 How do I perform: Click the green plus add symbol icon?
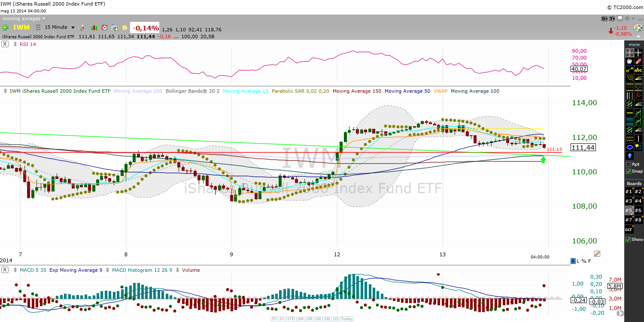[5, 27]
